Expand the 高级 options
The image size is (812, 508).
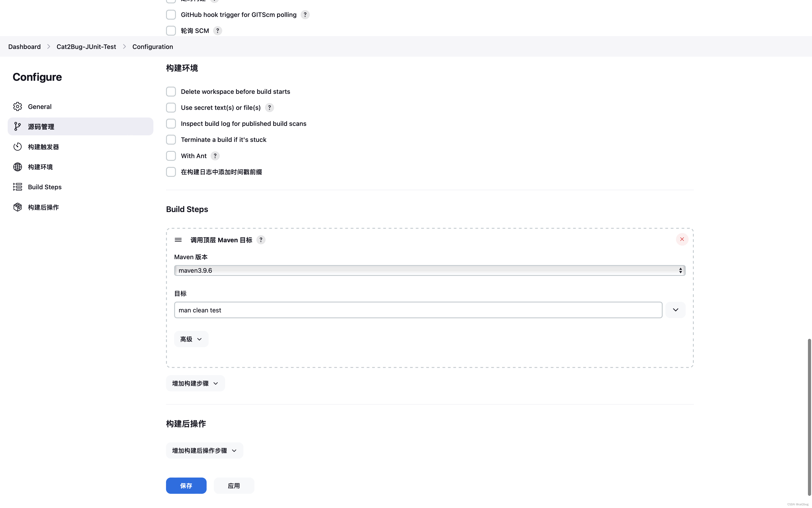pyautogui.click(x=191, y=339)
